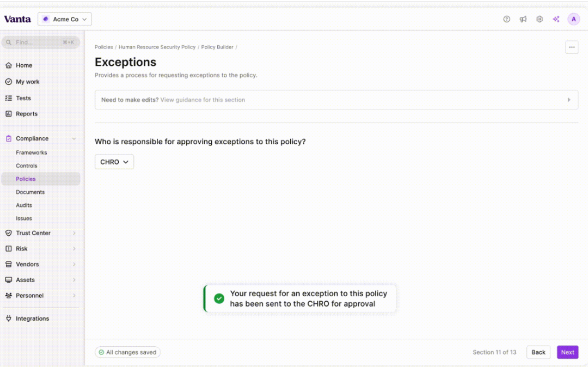Image resolution: width=588 pixels, height=367 pixels.
Task: Open the CHRO approver dropdown
Action: tap(114, 162)
